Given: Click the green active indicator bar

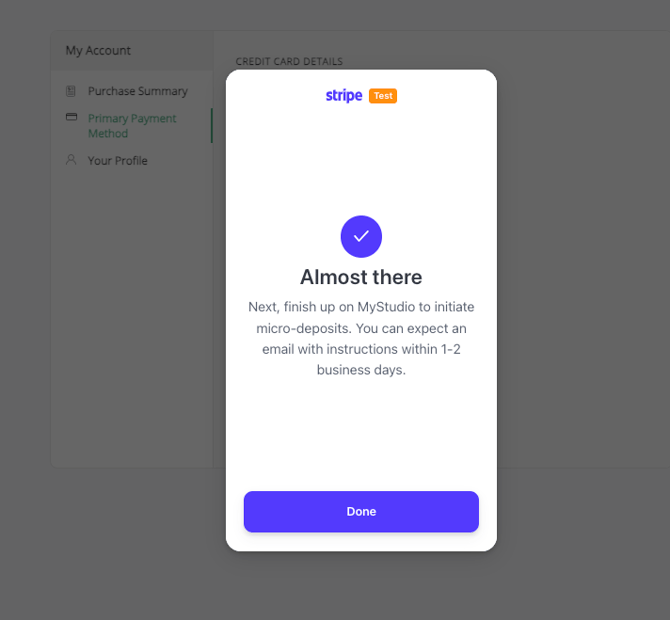Looking at the screenshot, I should pos(212,126).
